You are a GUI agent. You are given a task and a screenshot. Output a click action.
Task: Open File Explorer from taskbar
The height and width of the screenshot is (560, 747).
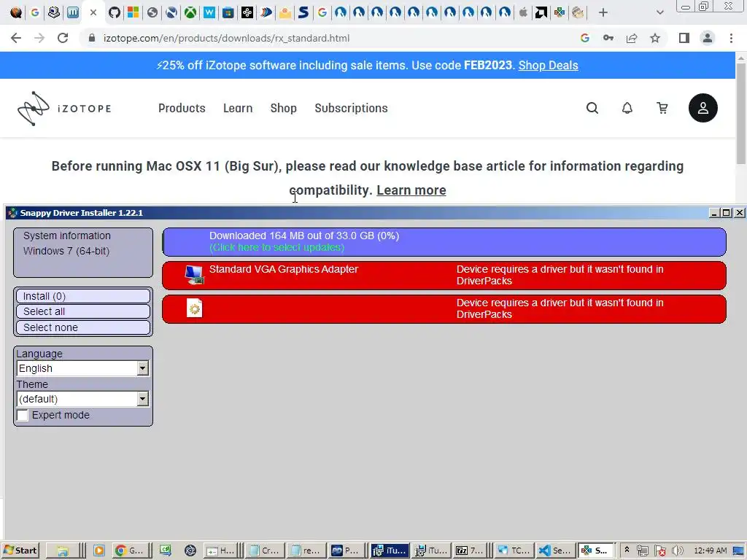[x=63, y=551]
